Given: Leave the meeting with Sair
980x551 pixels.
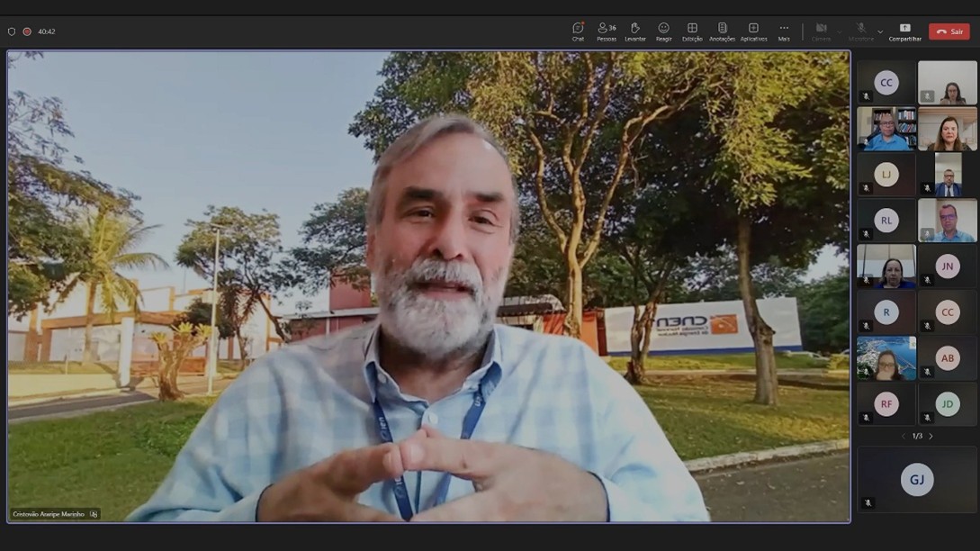Looking at the screenshot, I should (949, 32).
